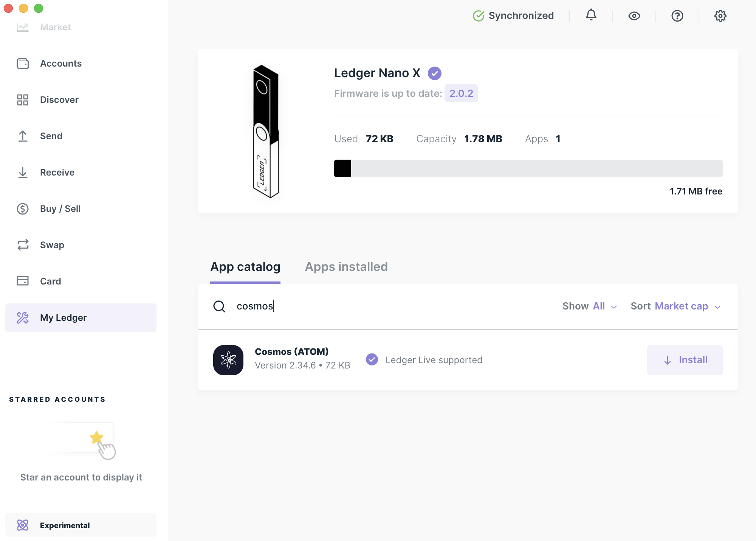Click the Cosmos (ATOM) app icon
This screenshot has height=541, width=756.
click(x=228, y=360)
